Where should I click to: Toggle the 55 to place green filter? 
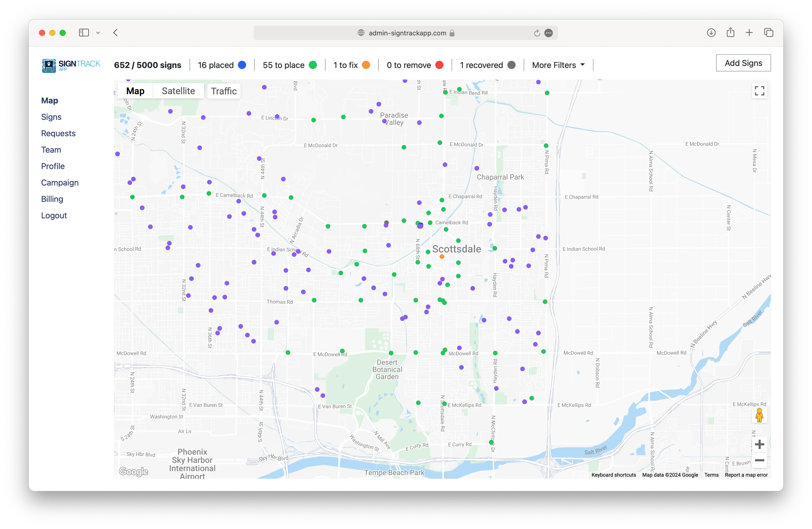290,65
